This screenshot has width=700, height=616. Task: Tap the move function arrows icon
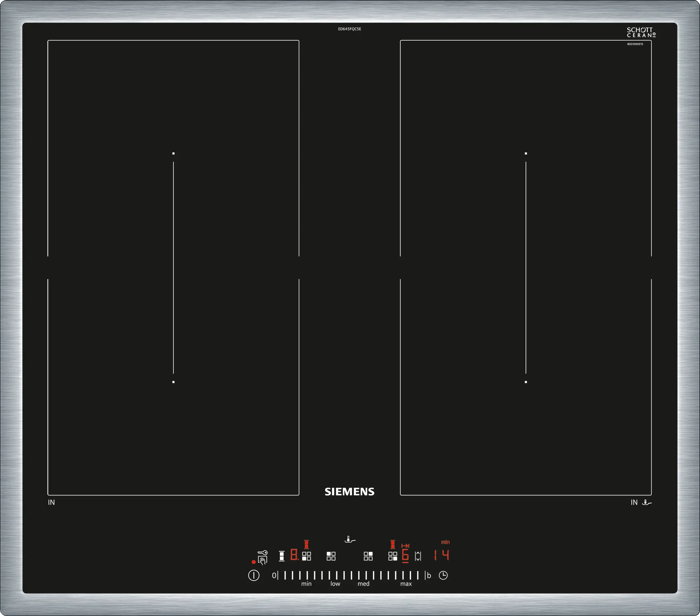click(x=418, y=556)
